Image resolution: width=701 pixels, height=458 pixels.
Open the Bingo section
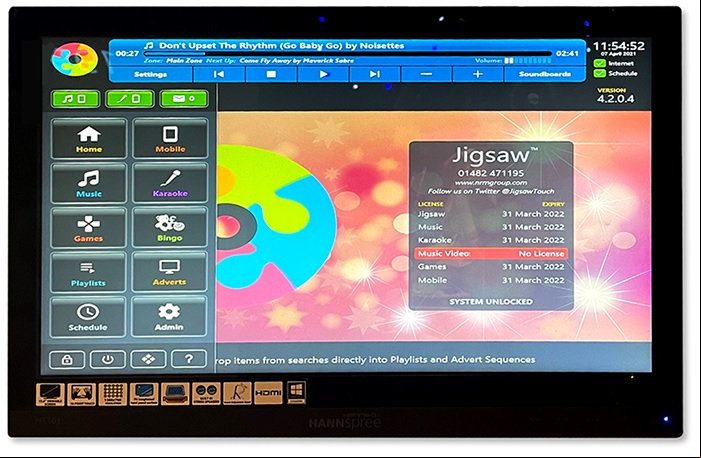[x=170, y=227]
